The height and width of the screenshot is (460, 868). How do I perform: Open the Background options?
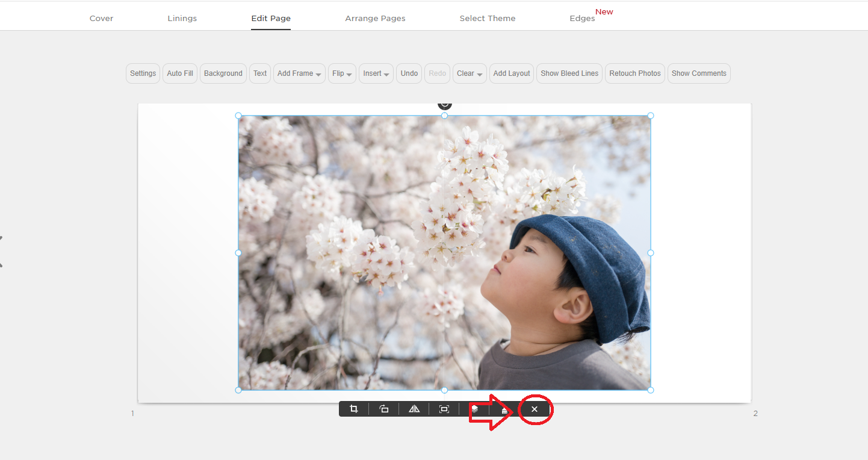(x=223, y=73)
